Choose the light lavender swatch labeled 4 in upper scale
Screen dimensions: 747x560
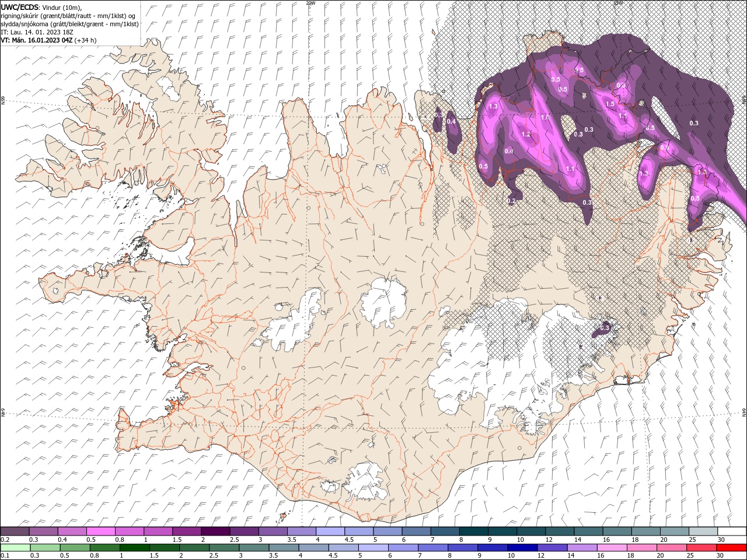click(329, 531)
